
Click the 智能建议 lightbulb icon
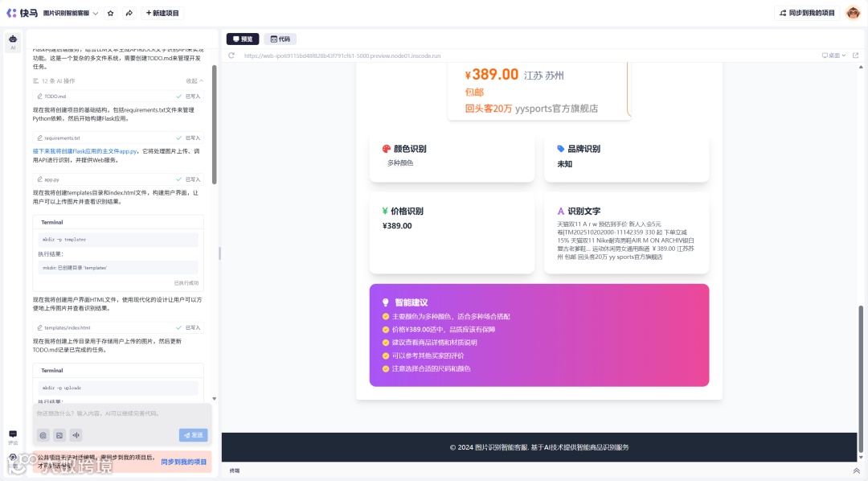coord(386,302)
